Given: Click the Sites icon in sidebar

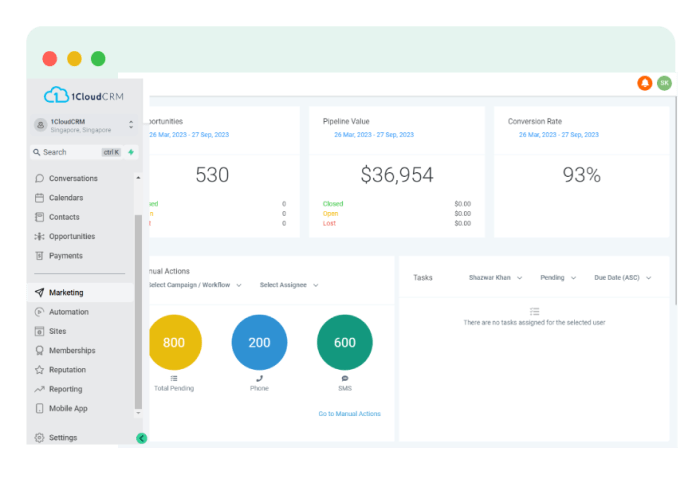Looking at the screenshot, I should point(39,331).
